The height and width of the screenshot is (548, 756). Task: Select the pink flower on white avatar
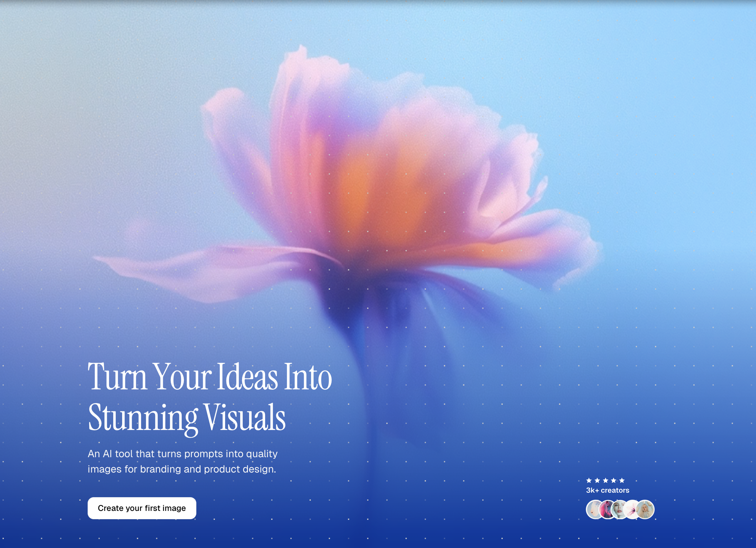pos(631,510)
